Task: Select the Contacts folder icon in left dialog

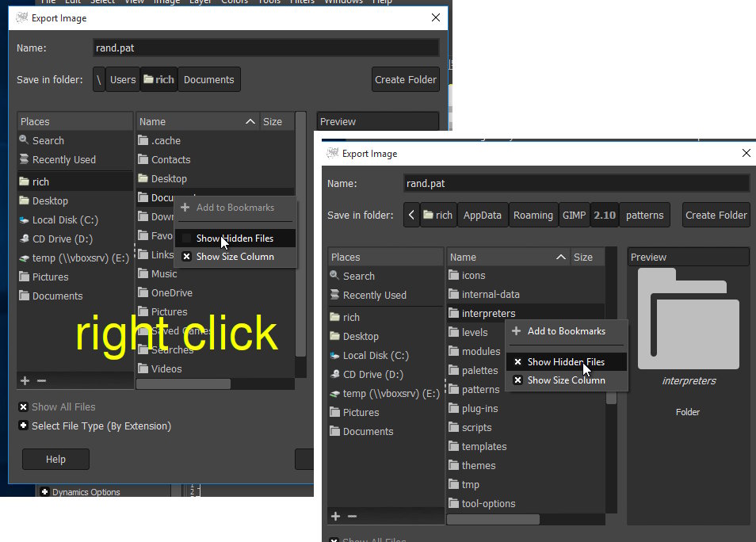Action: (x=143, y=159)
